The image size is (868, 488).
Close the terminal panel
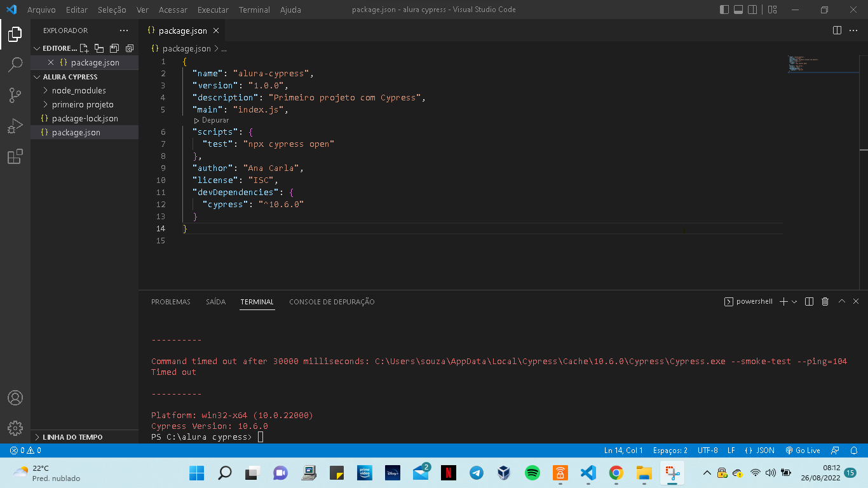pyautogui.click(x=857, y=302)
